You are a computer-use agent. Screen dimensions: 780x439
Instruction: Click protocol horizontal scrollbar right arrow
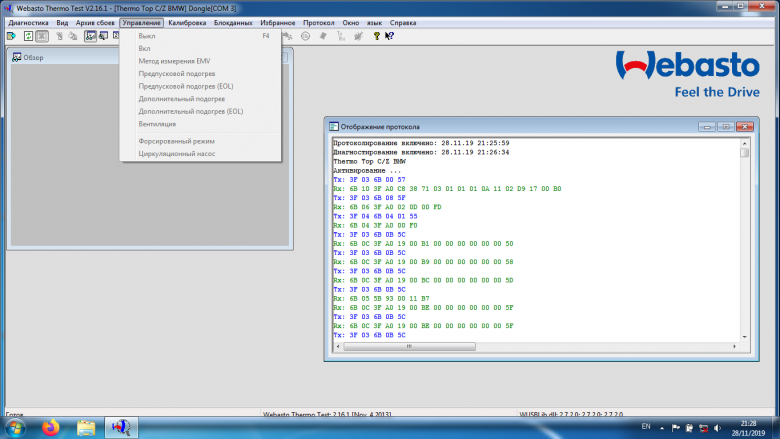[735, 346]
